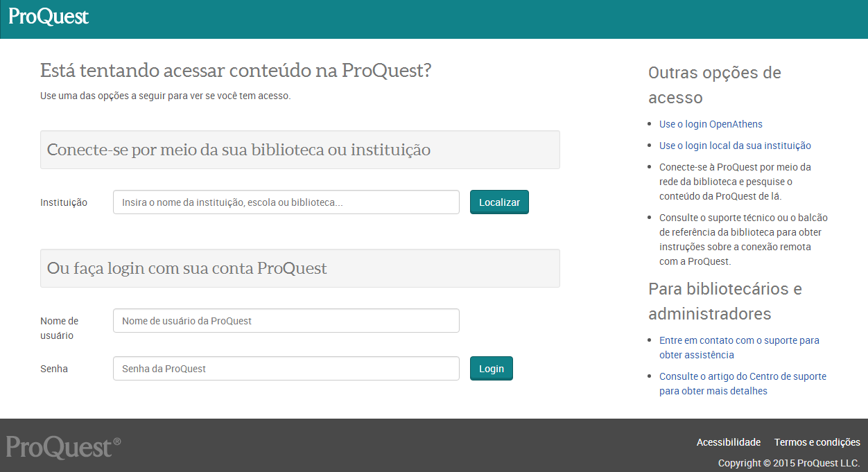Select the login local da sua instituição link
Screen dimensions: 868x472
coord(735,145)
